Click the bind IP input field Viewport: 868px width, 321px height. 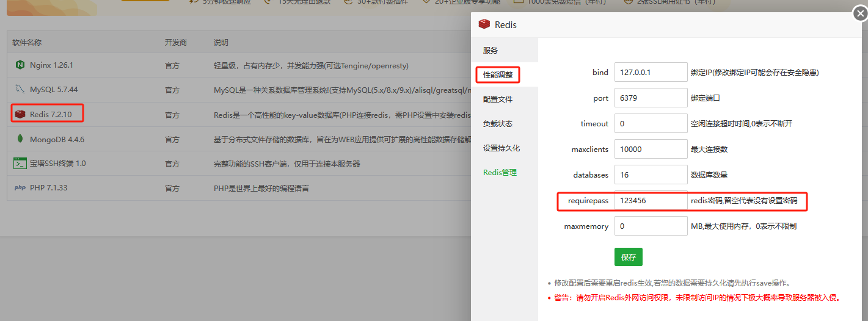(x=651, y=72)
